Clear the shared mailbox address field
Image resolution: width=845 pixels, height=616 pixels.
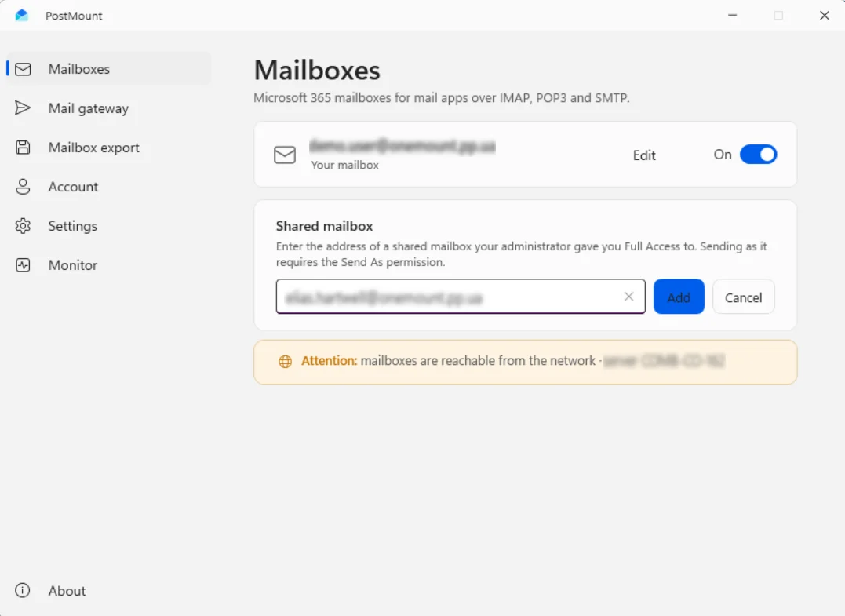coord(628,297)
